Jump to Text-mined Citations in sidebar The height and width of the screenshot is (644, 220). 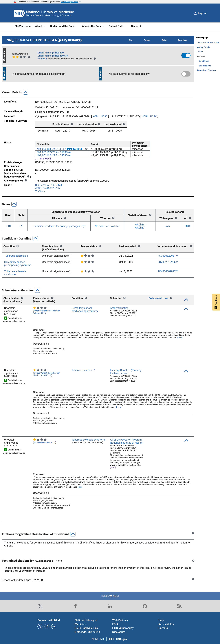pyautogui.click(x=206, y=71)
